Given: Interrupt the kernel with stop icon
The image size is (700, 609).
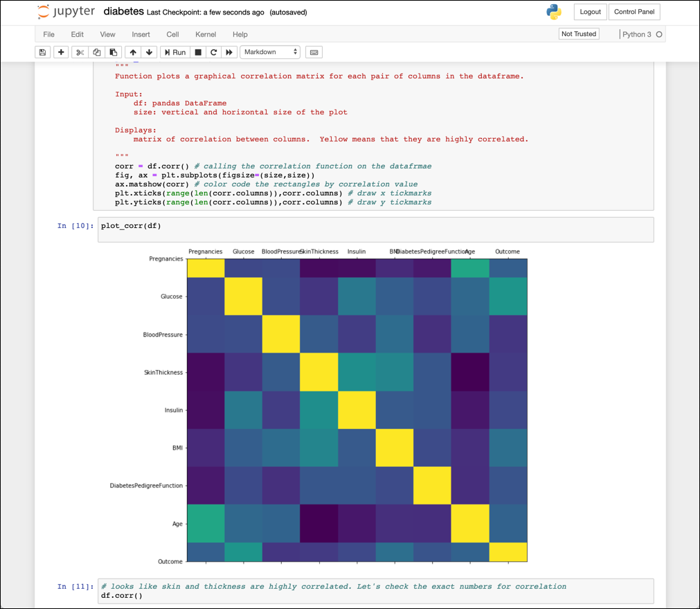Looking at the screenshot, I should pyautogui.click(x=198, y=53).
